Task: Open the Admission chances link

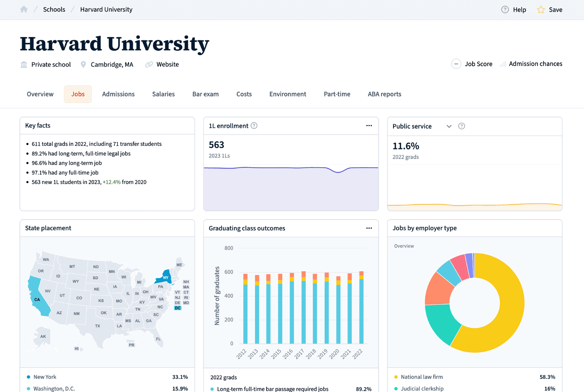Action: click(535, 64)
